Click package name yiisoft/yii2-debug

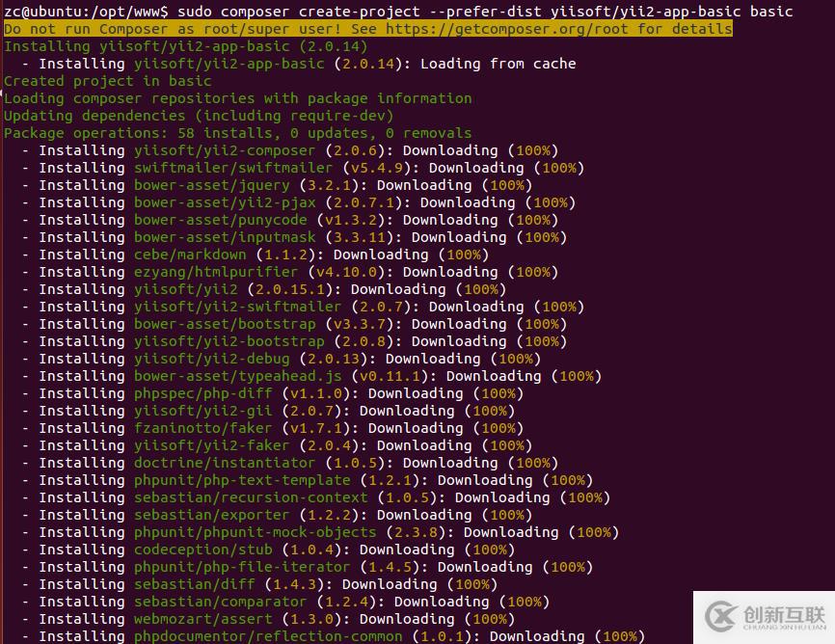pyautogui.click(x=211, y=359)
